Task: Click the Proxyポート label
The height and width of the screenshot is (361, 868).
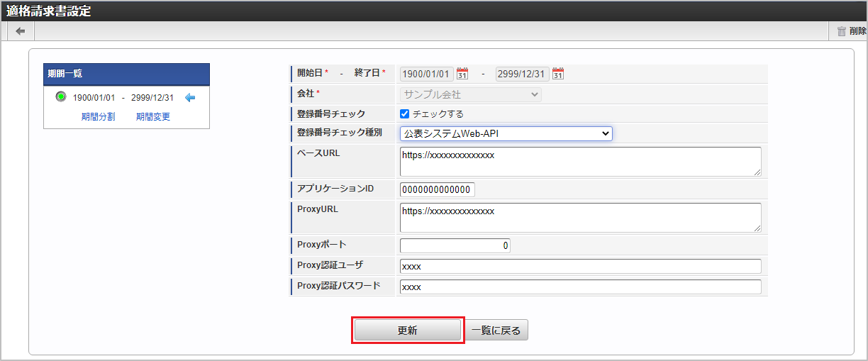Action: 322,245
